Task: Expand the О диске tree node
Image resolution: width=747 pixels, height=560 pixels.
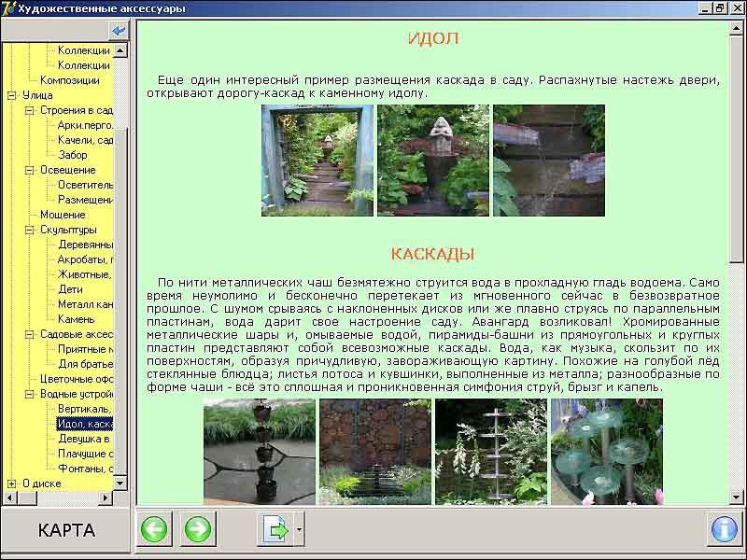Action: (x=12, y=483)
